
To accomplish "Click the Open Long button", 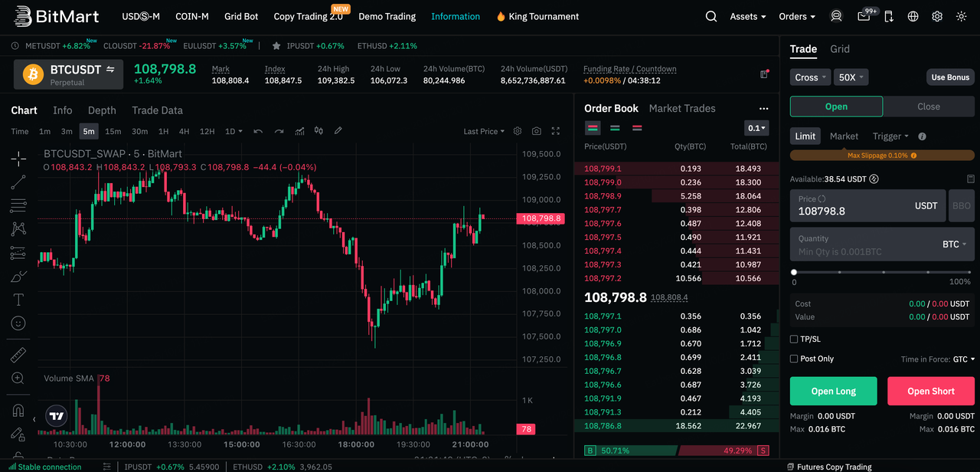I will [x=833, y=391].
